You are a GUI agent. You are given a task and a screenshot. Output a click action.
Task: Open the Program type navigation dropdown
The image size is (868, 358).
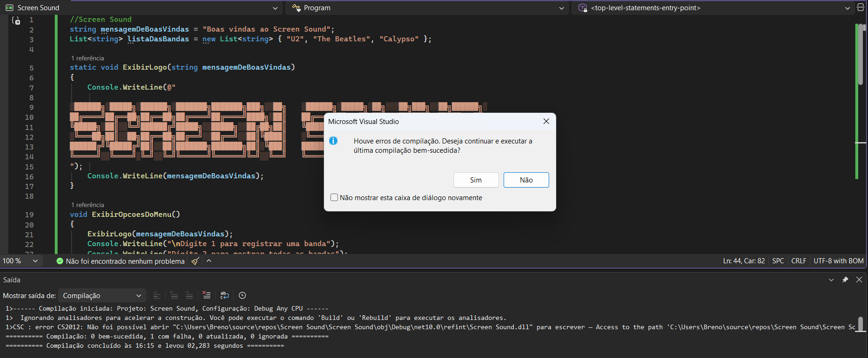pos(562,8)
